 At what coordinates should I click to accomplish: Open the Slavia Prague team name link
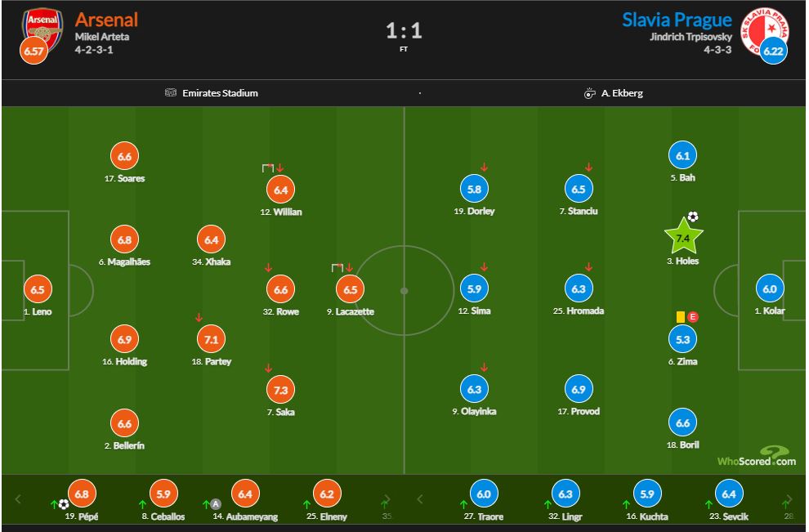pos(677,20)
